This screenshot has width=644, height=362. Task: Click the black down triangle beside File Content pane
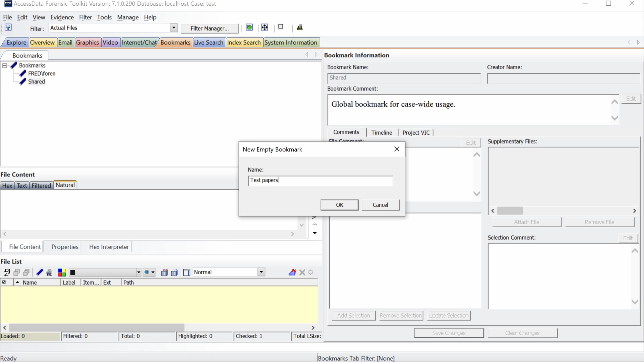click(x=315, y=233)
